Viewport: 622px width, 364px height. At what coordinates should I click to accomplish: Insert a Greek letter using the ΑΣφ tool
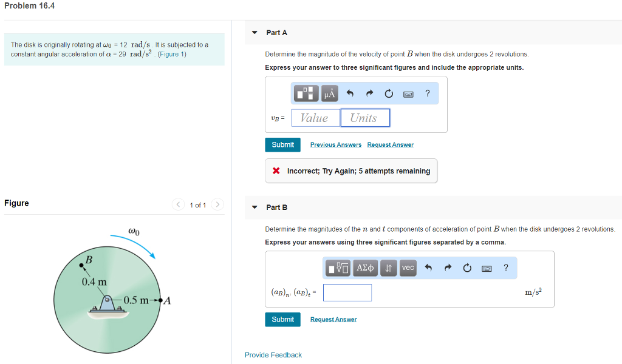coord(364,268)
